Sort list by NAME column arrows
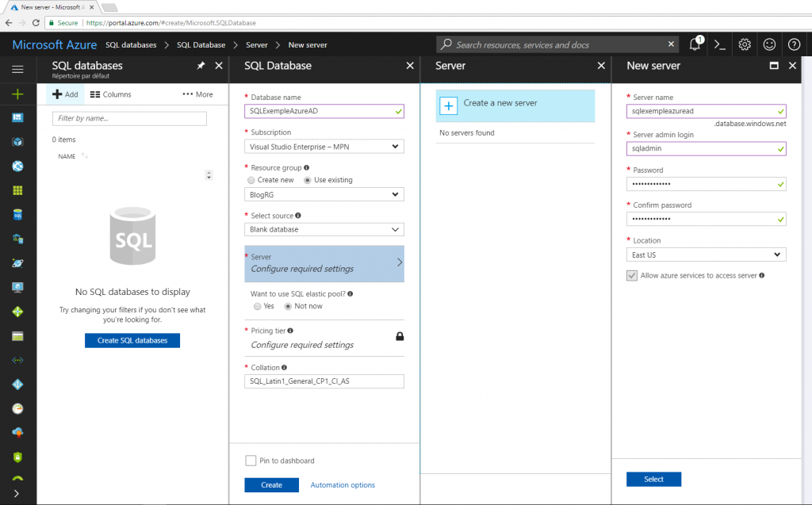The image size is (812, 505). coord(85,156)
